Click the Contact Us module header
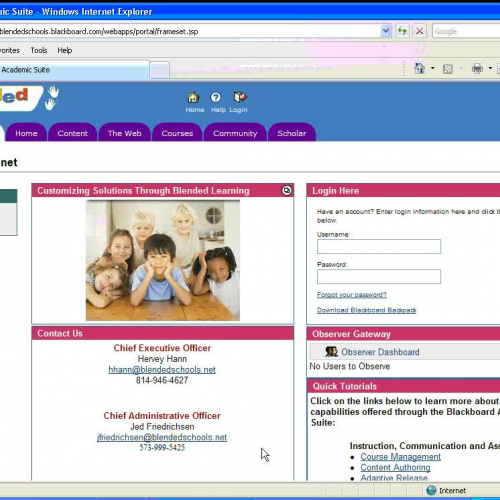This screenshot has height=500, width=500. (x=163, y=333)
